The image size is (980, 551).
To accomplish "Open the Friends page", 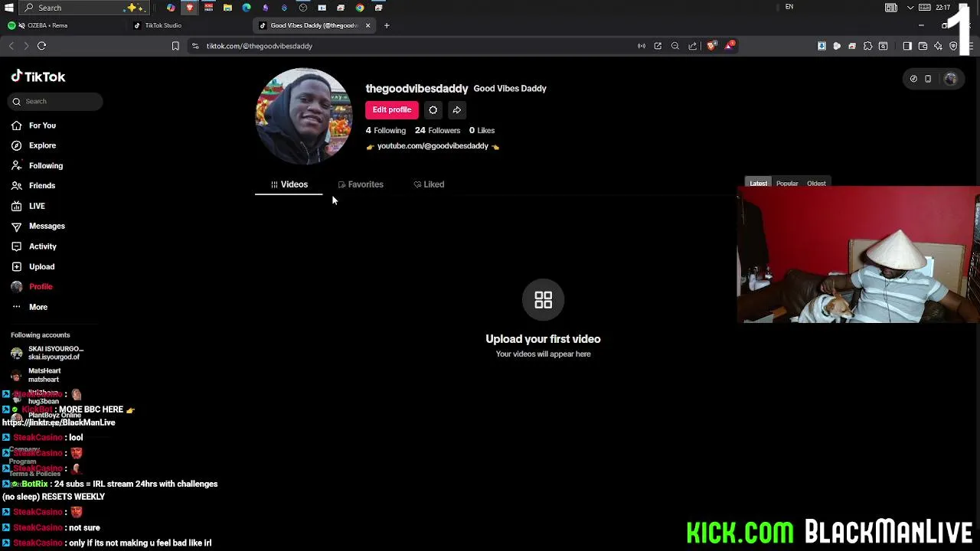I will [33, 185].
